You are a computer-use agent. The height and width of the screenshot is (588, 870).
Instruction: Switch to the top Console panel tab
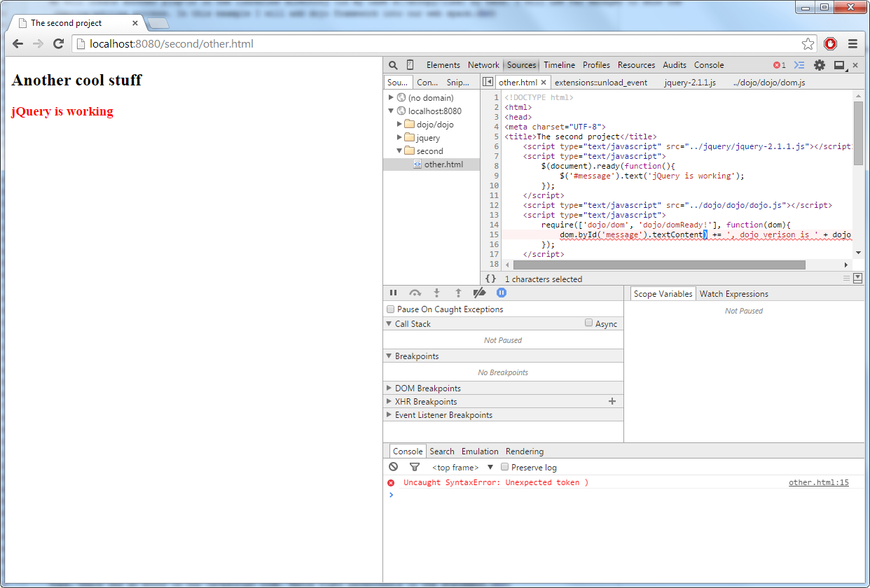(x=709, y=65)
